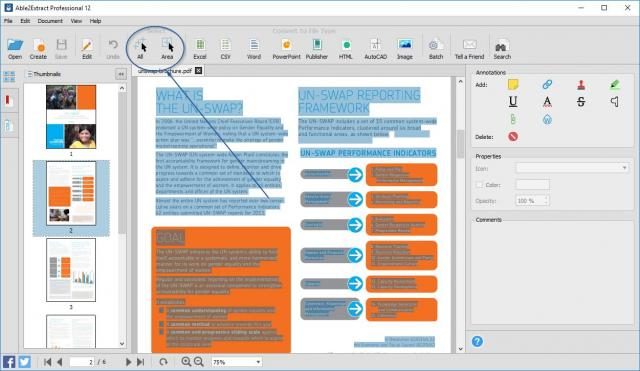Screen dimensions: 640x371
Task: Add caret annotation
Action: pyautogui.click(x=615, y=101)
